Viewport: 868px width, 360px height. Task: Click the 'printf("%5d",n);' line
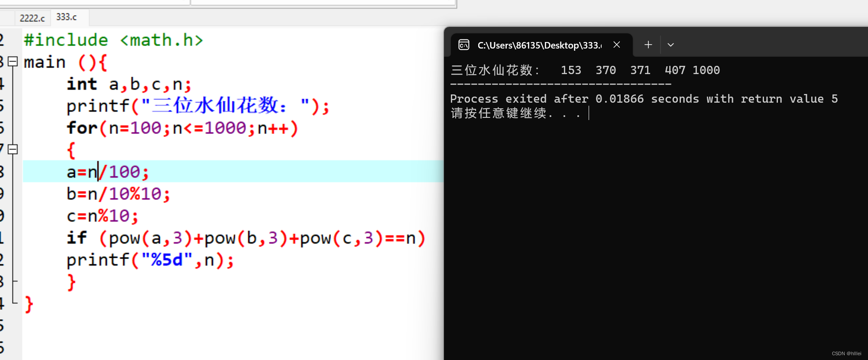[150, 260]
